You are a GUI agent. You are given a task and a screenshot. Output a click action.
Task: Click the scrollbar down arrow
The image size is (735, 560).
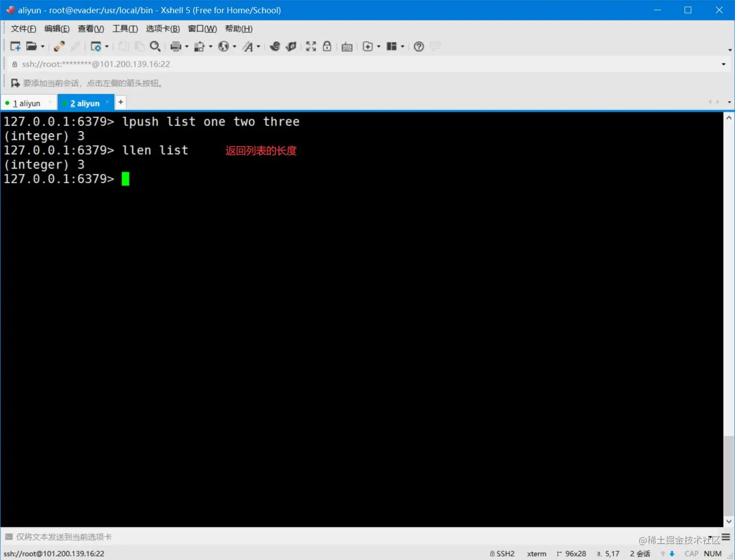[729, 522]
